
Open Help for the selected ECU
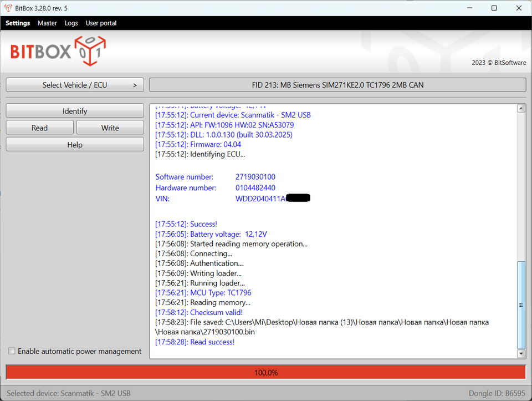pyautogui.click(x=75, y=145)
